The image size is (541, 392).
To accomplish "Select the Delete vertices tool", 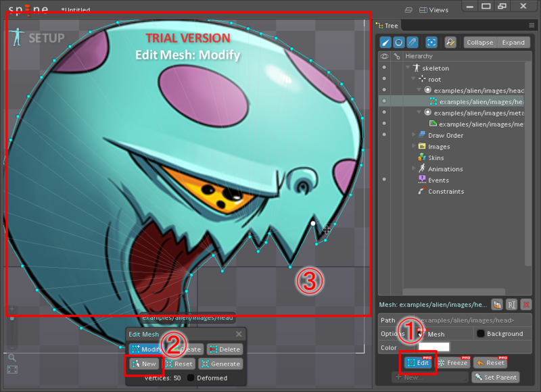I will tap(225, 349).
